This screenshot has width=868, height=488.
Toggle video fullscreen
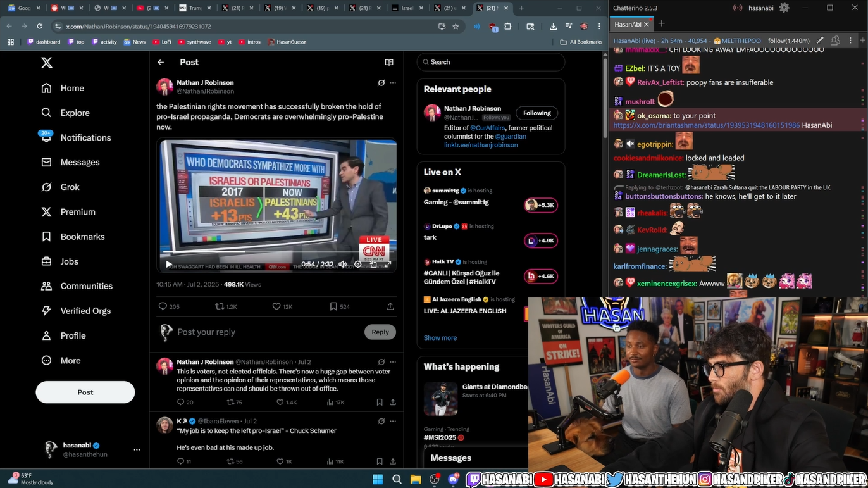point(387,265)
